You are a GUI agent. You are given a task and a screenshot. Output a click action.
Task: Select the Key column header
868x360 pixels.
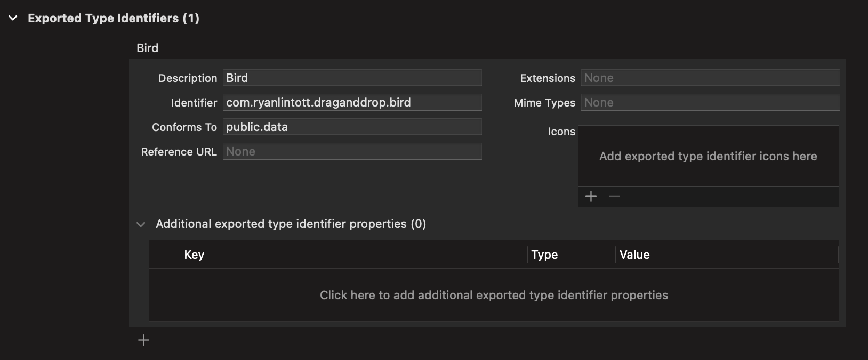194,255
